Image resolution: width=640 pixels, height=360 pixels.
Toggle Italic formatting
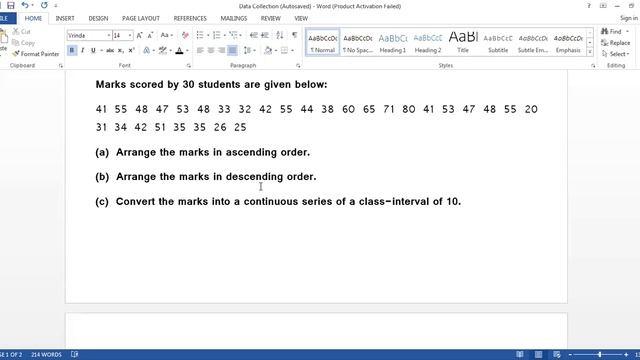point(82,50)
